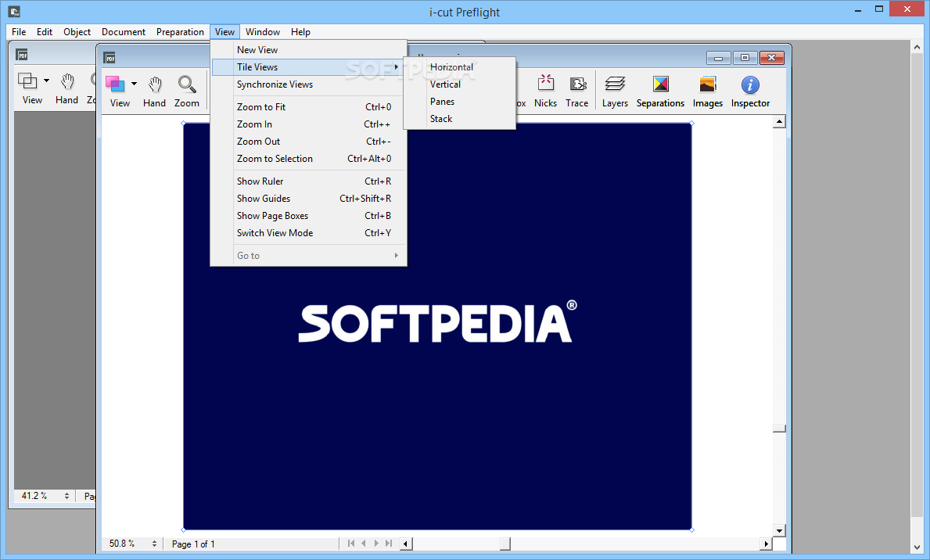930x560 pixels.
Task: Click the PDF document icon of front window
Action: (x=110, y=58)
